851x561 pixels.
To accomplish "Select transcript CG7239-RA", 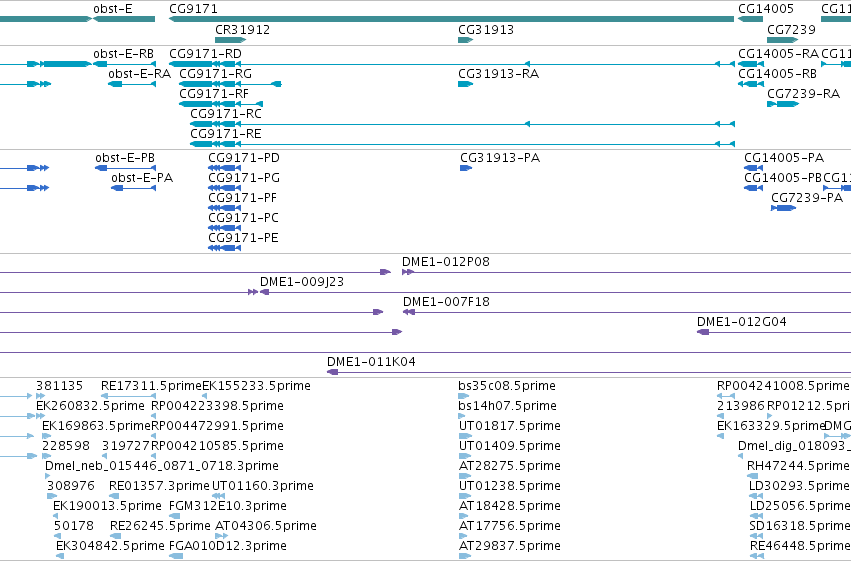I will 783,104.
